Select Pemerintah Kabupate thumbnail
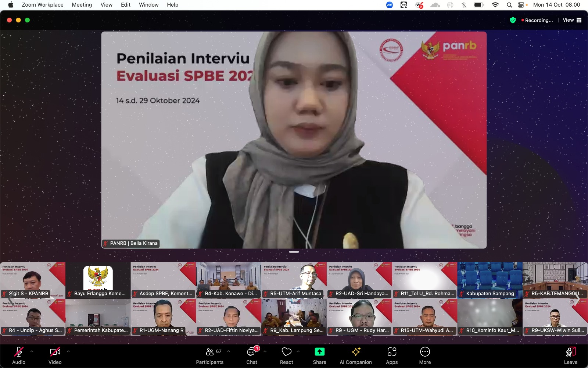Screen dimensions: 588x368 [x=98, y=316]
